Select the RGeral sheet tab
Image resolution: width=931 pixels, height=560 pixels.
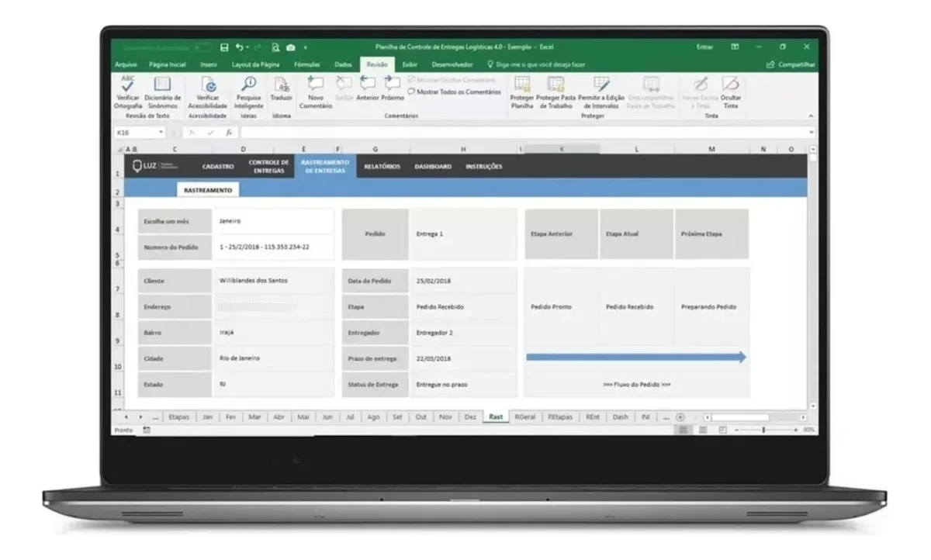525,417
